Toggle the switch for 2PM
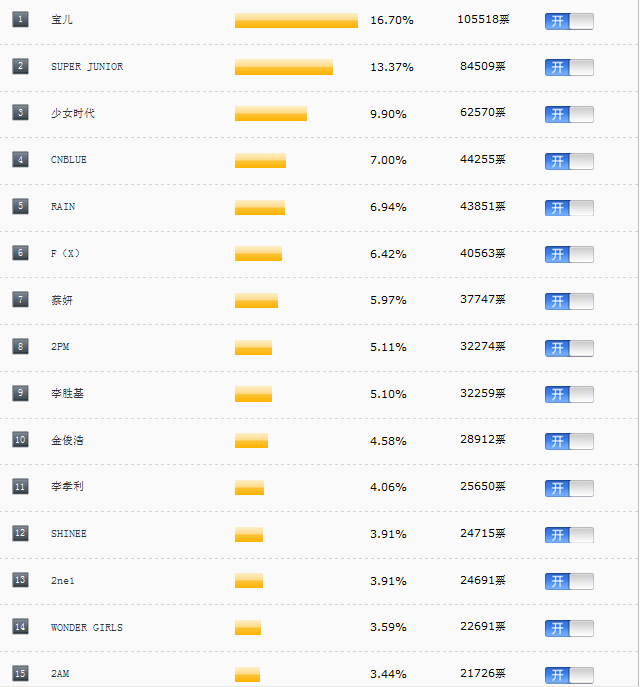Screen dimensions: 640x687 569,348
